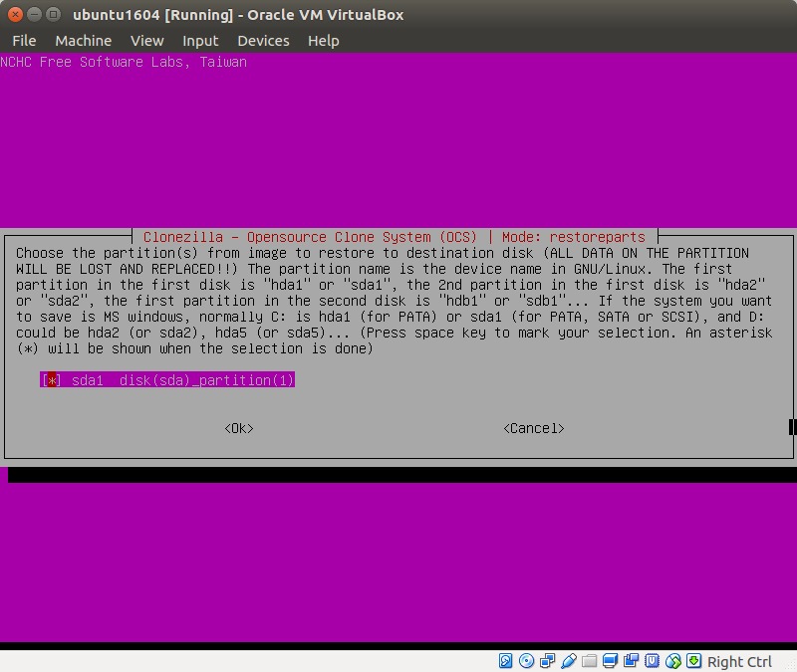Click the mouse integration status icon
Image resolution: width=797 pixels, height=672 pixels.
point(673,661)
